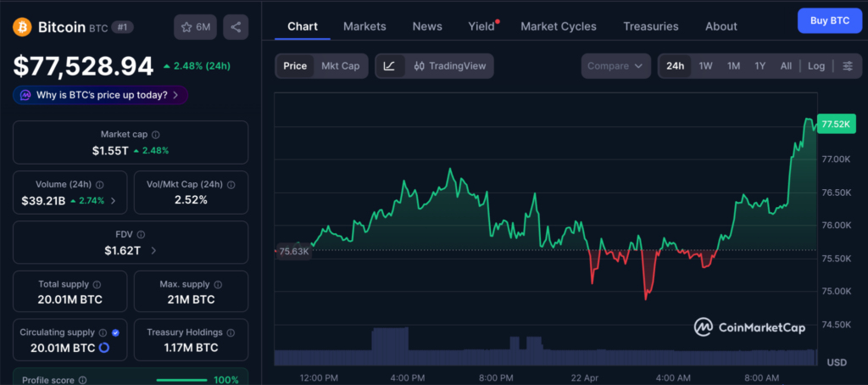The image size is (868, 385).
Task: Click the Bitcoin logo icon
Action: [x=23, y=27]
